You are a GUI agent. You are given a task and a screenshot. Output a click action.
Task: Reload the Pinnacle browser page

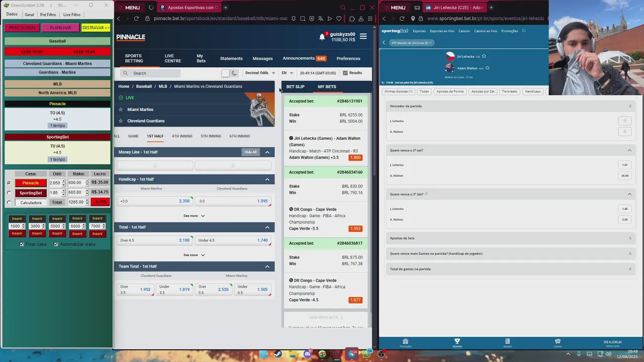(x=136, y=19)
